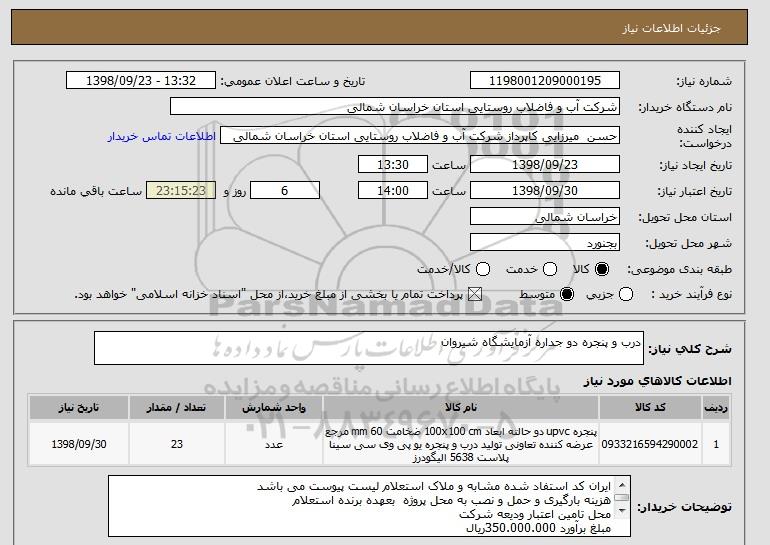Select the کالا/خدمت radio button
The image size is (770, 545).
pos(483,269)
